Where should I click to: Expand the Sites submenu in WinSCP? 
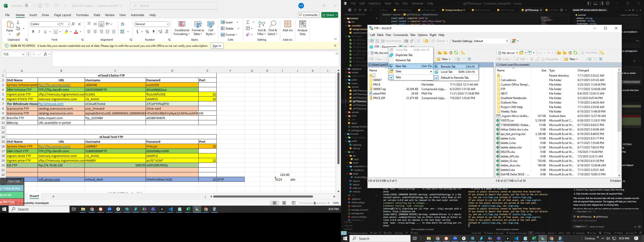(x=411, y=71)
